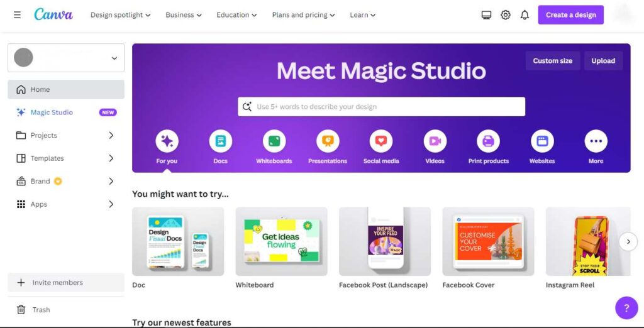
Task: Open the More categories icon
Action: pos(596,141)
